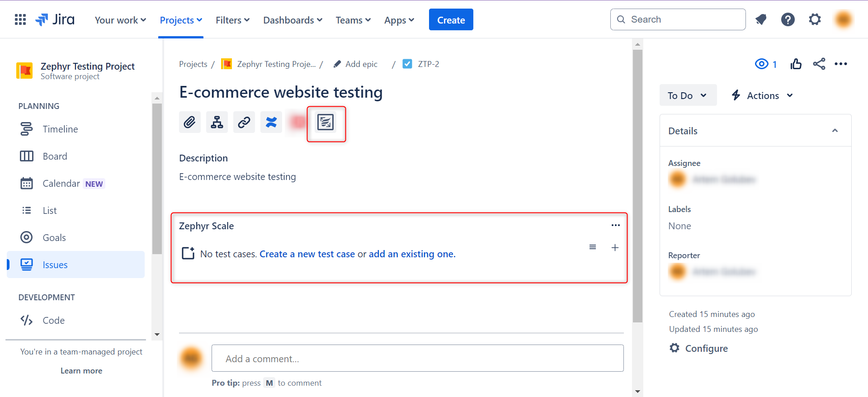Open the user profile avatar in header
868x397 pixels.
click(x=844, y=19)
